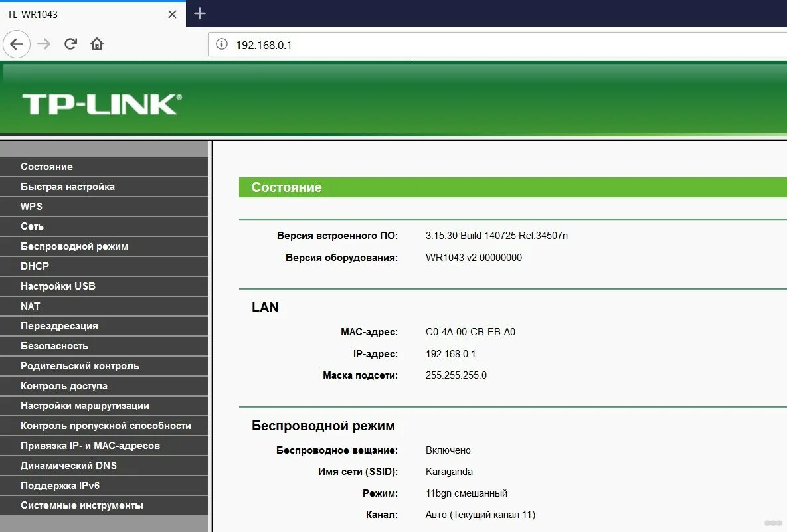787x532 pixels.
Task: Click the Маска подсети label
Action: pos(361,375)
